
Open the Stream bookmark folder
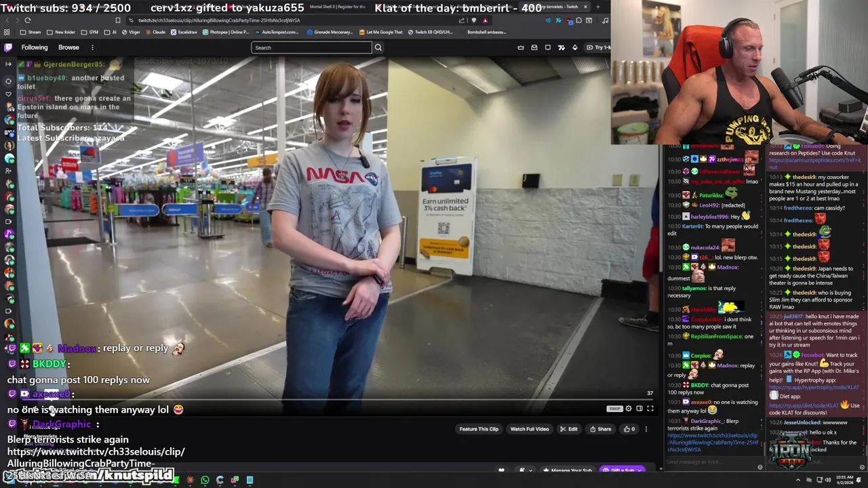31,32
